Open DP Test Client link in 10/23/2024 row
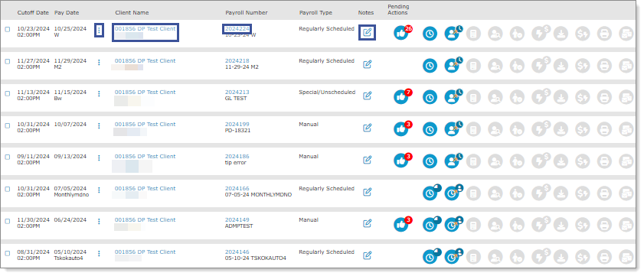The height and width of the screenshot is (276, 644). (x=145, y=29)
